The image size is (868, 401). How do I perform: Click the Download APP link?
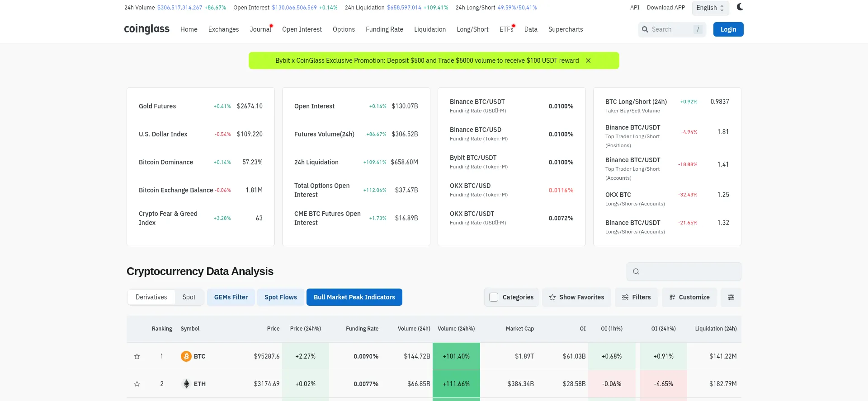(x=666, y=8)
